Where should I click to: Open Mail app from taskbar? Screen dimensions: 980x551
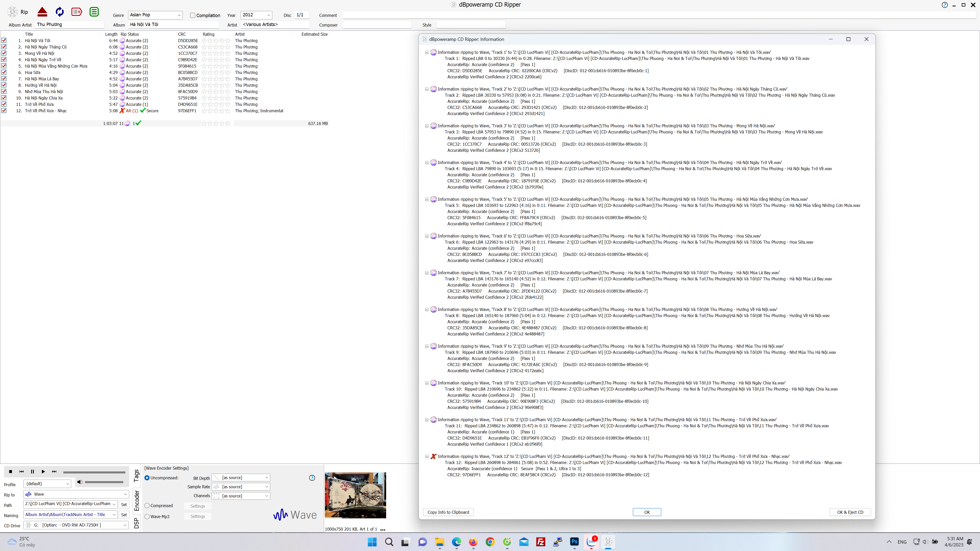[524, 542]
